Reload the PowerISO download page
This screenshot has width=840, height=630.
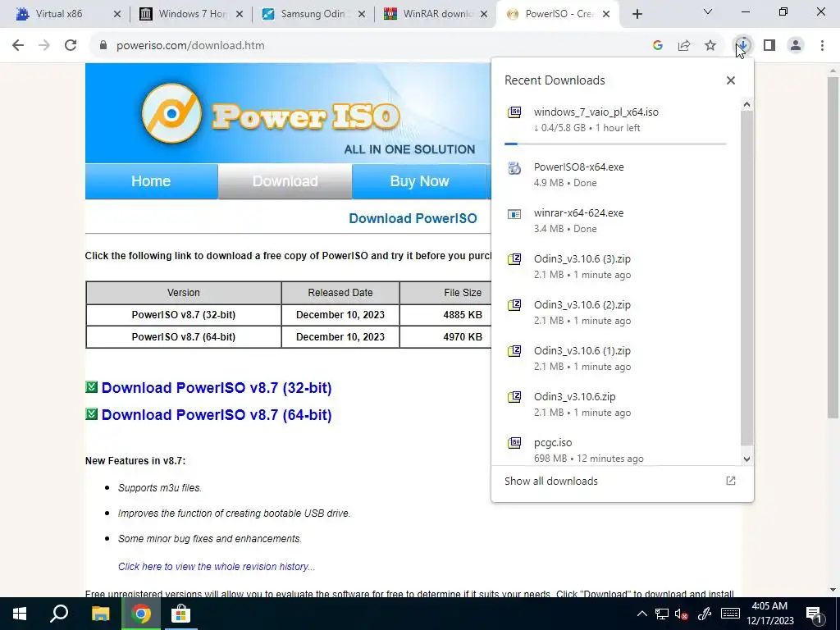click(x=71, y=46)
